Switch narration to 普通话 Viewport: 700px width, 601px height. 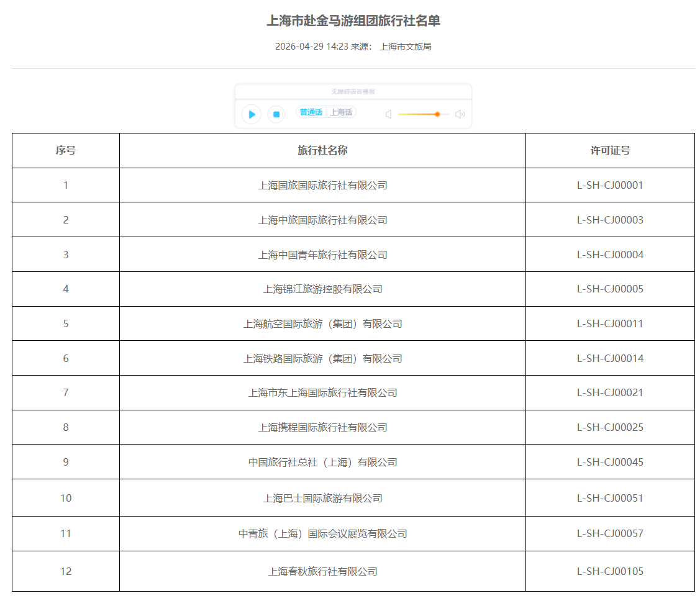coord(311,112)
